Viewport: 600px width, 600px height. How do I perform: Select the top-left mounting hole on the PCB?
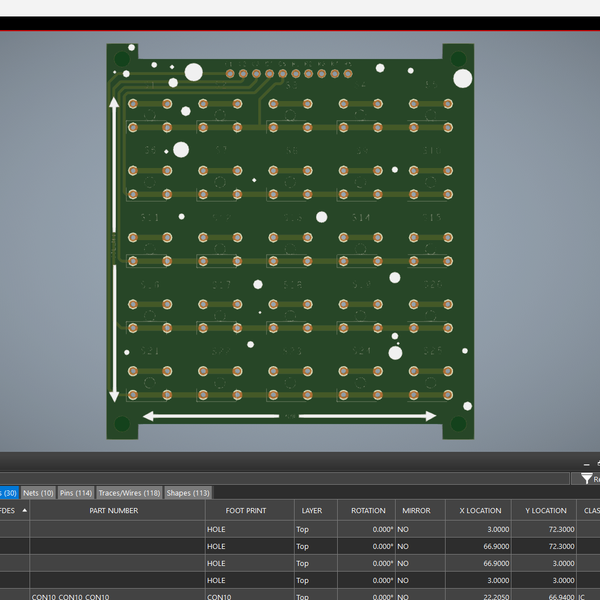coord(122,60)
